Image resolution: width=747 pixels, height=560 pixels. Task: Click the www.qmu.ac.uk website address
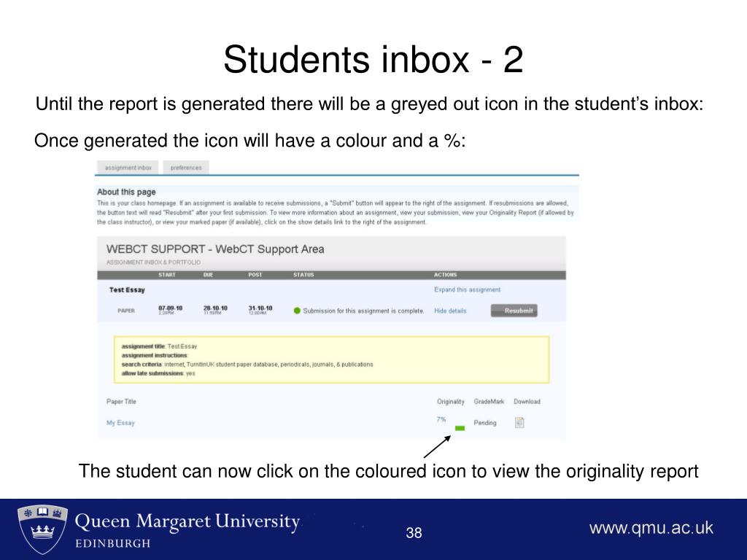point(651,528)
